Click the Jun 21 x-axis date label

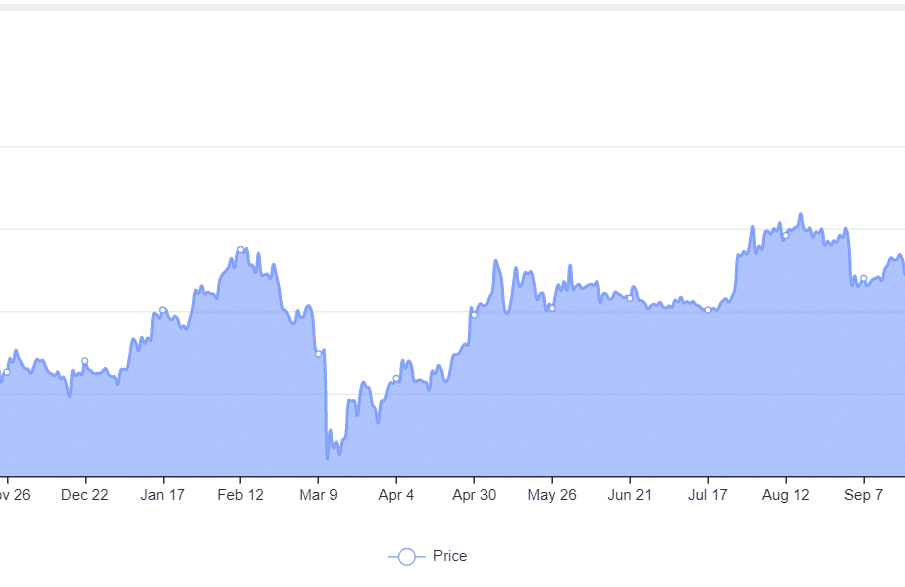click(630, 495)
